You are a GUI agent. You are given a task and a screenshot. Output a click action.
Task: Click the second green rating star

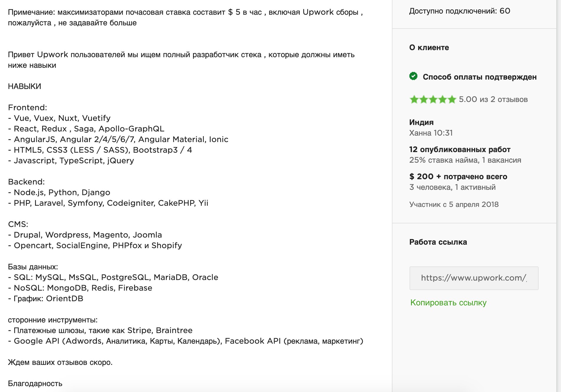[x=424, y=100]
